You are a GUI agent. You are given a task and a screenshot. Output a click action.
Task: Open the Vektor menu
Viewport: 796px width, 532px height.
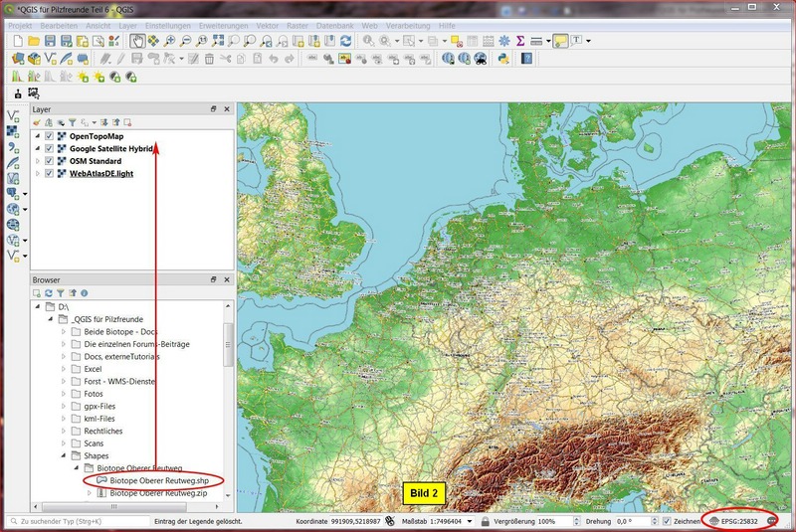click(x=268, y=24)
